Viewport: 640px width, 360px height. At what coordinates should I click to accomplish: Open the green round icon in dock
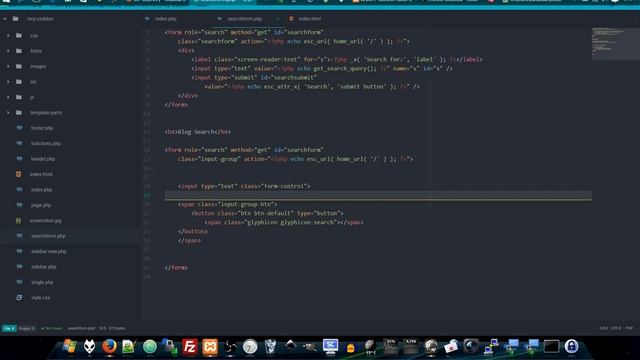pyautogui.click(x=150, y=347)
